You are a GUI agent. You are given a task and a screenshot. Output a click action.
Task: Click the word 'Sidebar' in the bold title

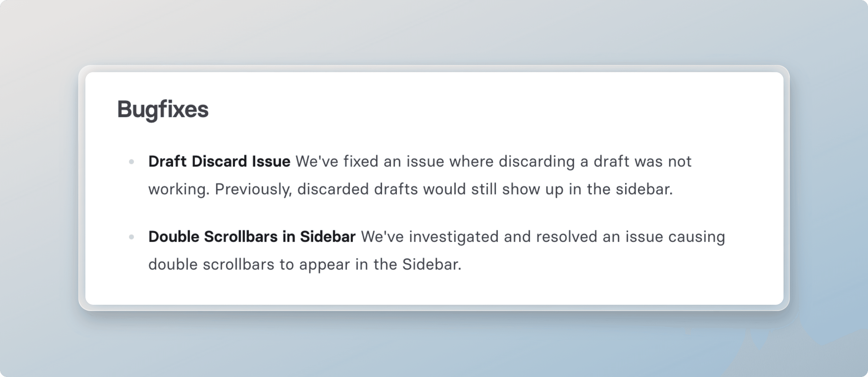click(328, 237)
